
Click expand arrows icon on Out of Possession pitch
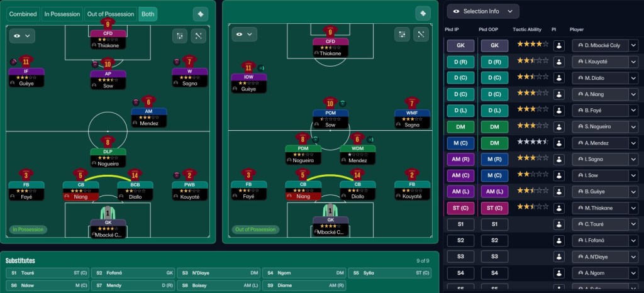(x=421, y=35)
